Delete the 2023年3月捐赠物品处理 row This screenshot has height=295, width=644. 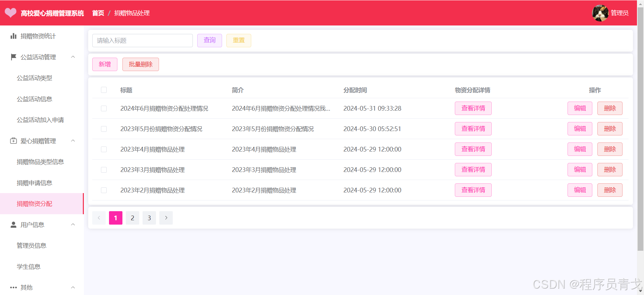coord(610,170)
